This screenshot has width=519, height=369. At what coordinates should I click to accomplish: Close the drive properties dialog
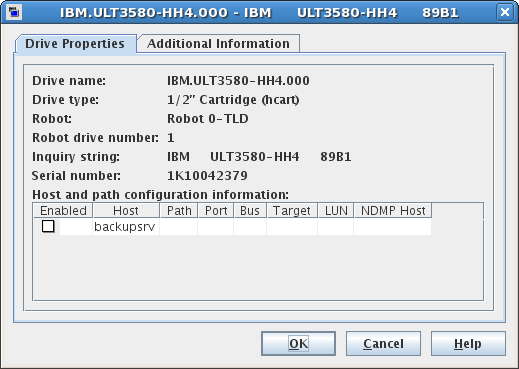[505, 12]
